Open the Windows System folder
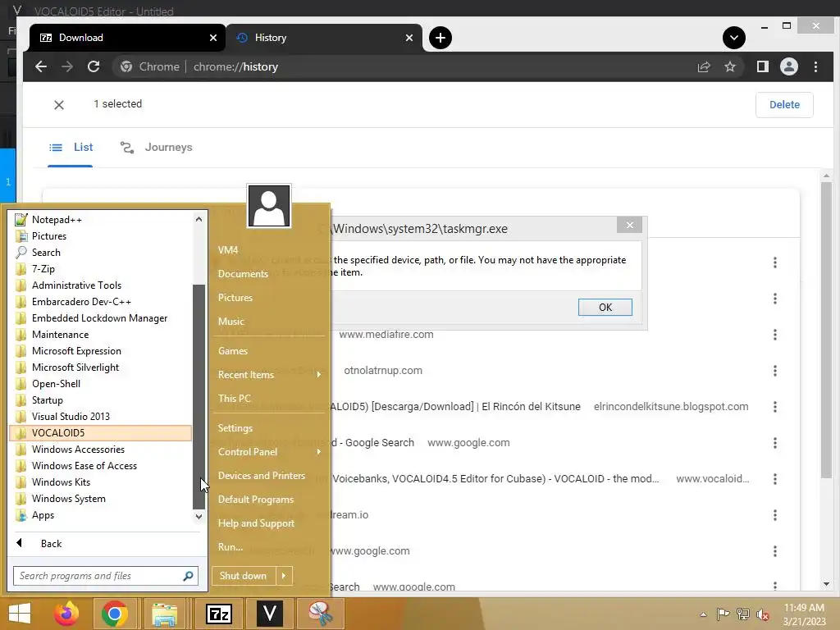This screenshot has height=630, width=840. tap(100, 499)
